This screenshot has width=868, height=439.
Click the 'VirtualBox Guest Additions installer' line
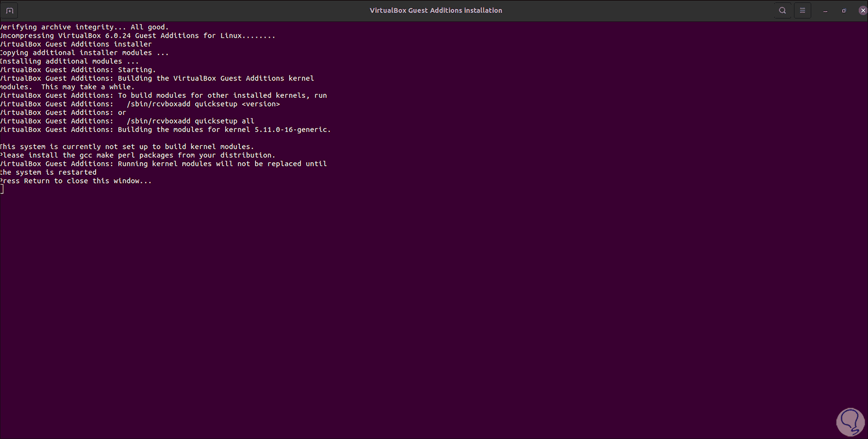[x=76, y=44]
